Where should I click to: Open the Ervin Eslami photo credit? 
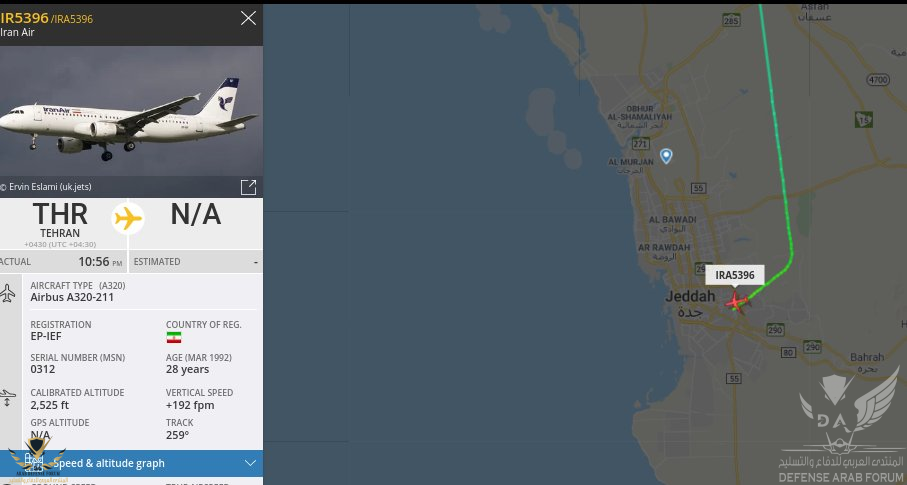click(50, 187)
